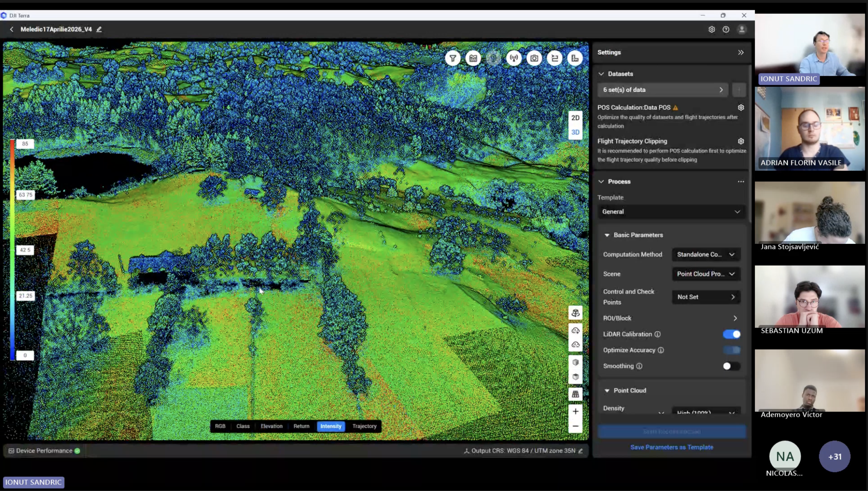Click Save Parameters as Template link

point(672,447)
